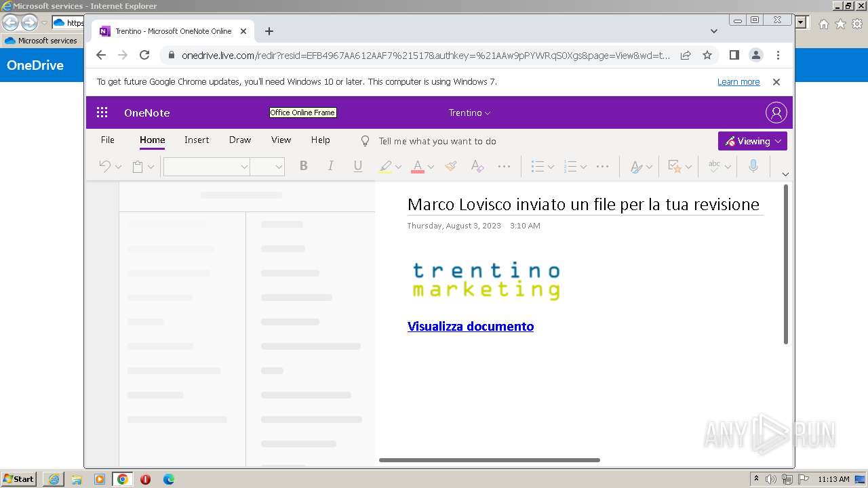This screenshot has width=868, height=488.
Task: Open more paragraph options ellipsis
Action: 602,166
